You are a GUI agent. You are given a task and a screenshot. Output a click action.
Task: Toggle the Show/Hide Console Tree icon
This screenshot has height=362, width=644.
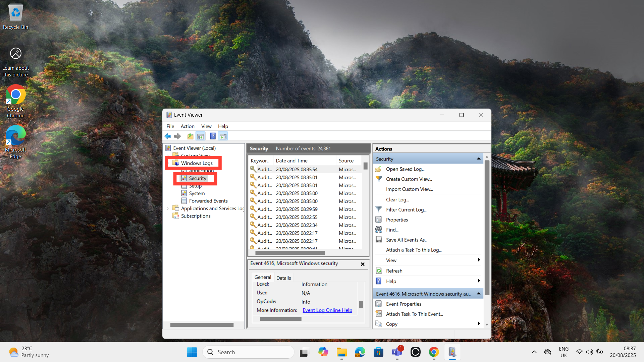click(x=201, y=136)
